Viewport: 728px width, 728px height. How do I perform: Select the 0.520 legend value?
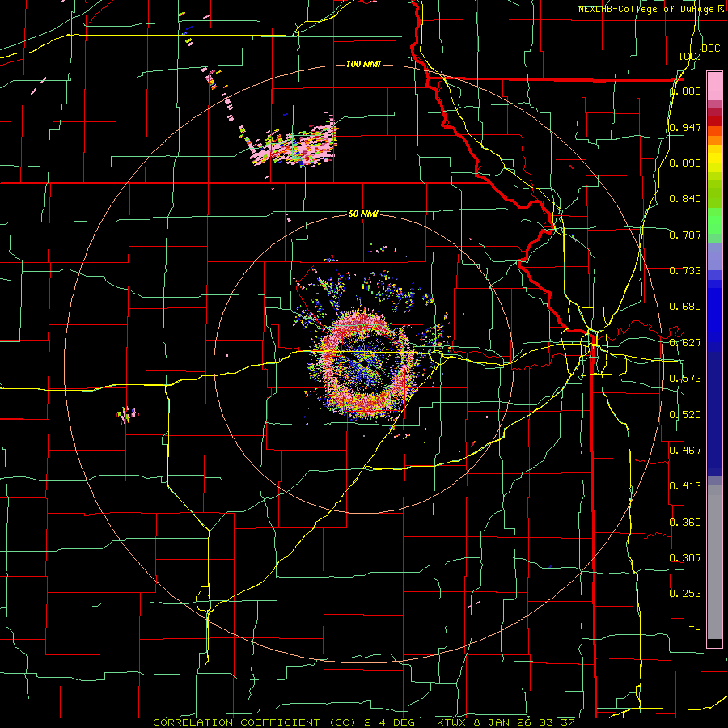(685, 415)
